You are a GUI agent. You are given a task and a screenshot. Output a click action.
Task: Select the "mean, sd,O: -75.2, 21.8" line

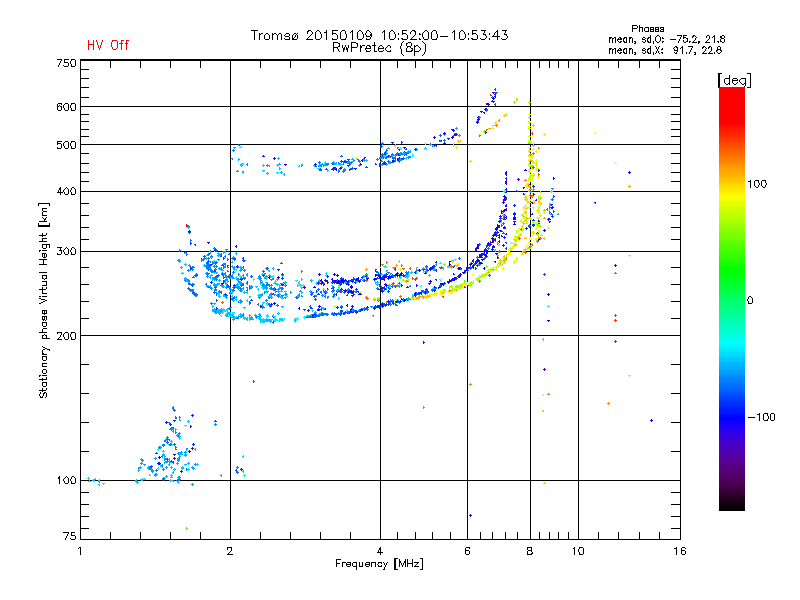click(666, 39)
